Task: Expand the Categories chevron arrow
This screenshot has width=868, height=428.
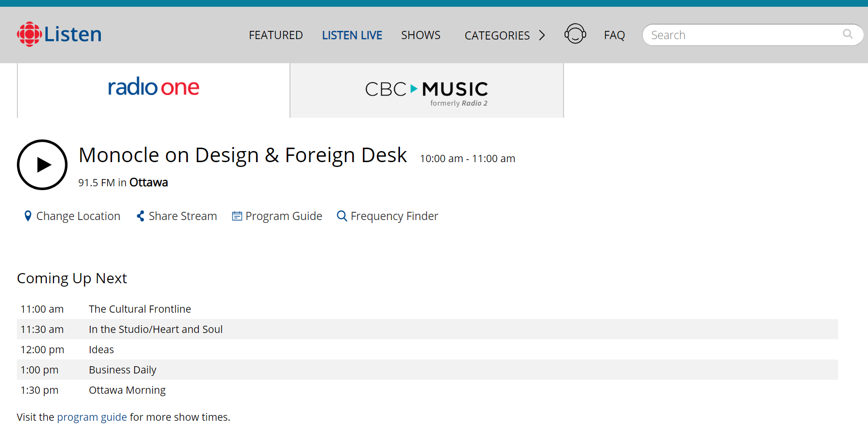Action: point(542,35)
